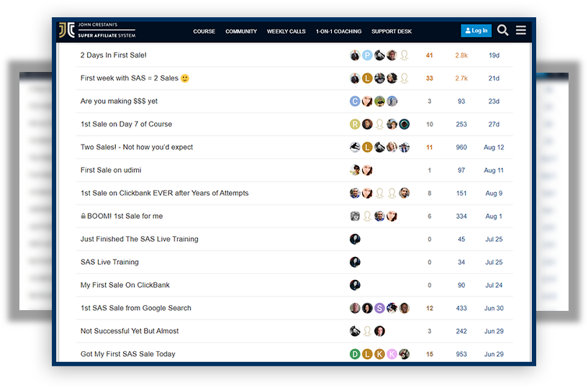Open the hamburger menu icon
This screenshot has height=390, width=588.
[521, 30]
